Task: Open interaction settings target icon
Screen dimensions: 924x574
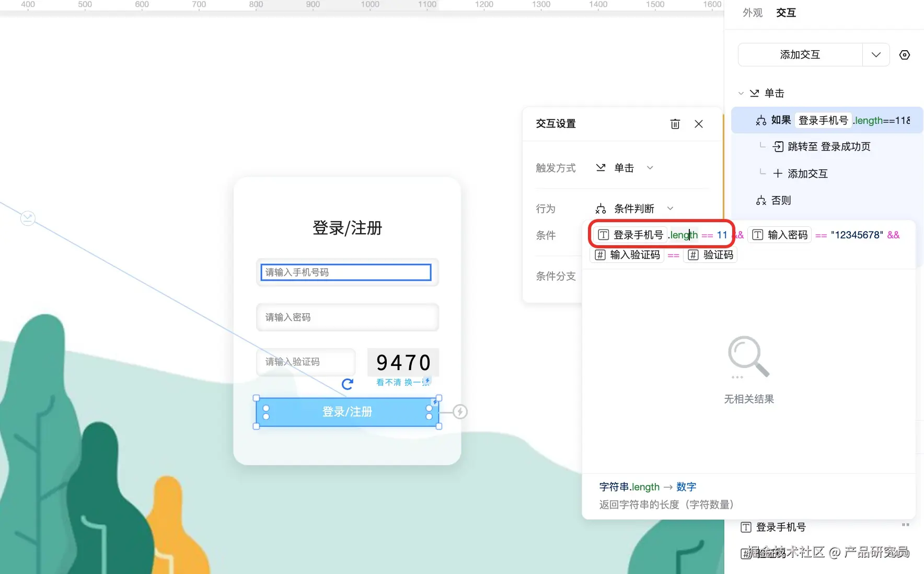Action: (905, 55)
